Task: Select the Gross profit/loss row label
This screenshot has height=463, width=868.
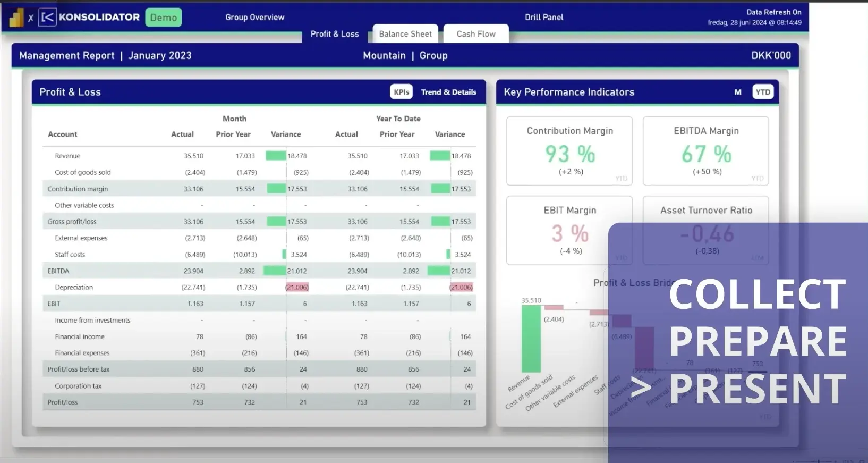Action: pos(72,222)
